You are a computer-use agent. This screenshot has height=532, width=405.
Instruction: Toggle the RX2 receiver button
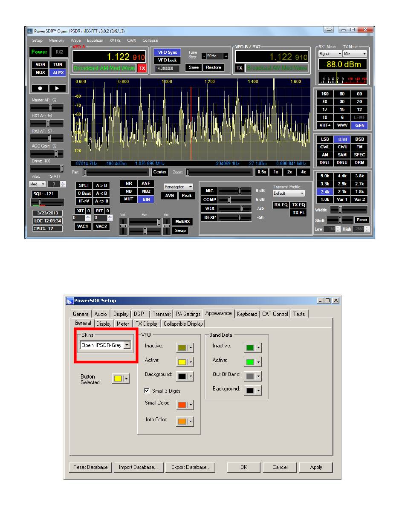[x=59, y=52]
